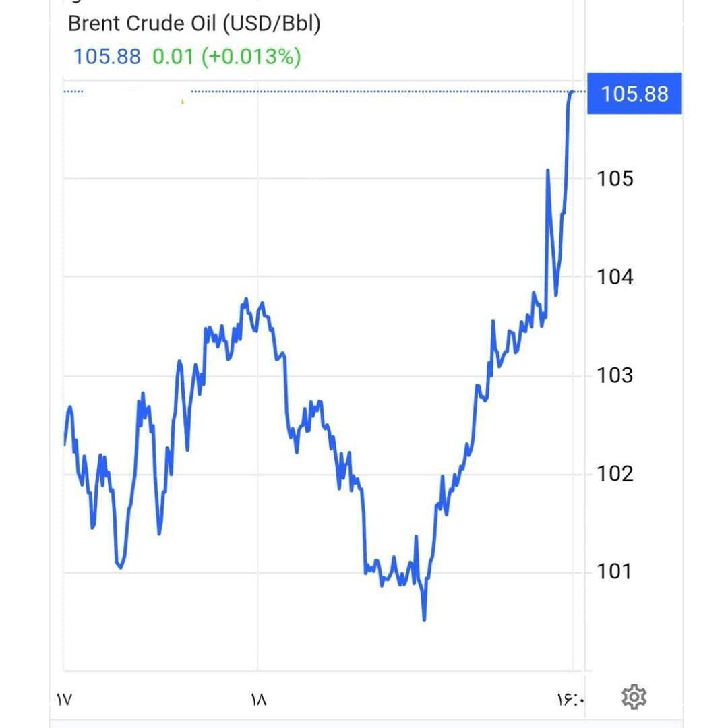Click the ١٧ date label on x-axis

pyautogui.click(x=64, y=700)
